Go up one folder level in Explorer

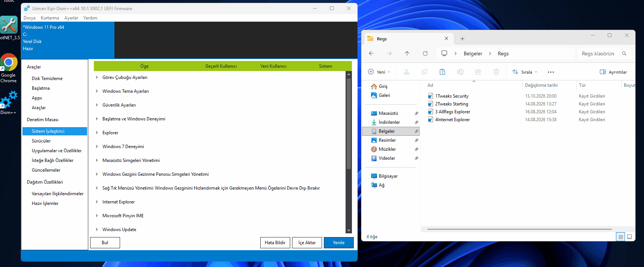tap(407, 53)
